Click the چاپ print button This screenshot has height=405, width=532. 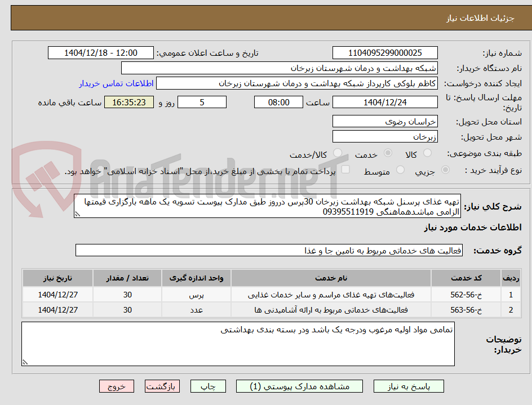coord(208,386)
